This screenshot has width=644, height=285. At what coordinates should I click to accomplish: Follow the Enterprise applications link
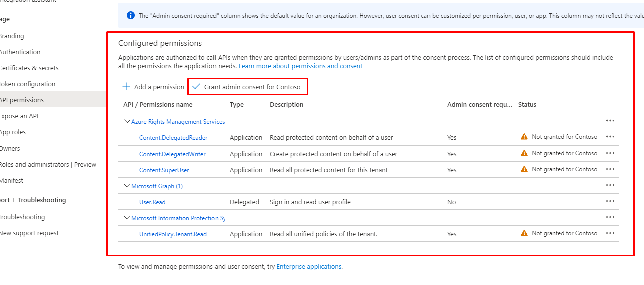[309, 267]
